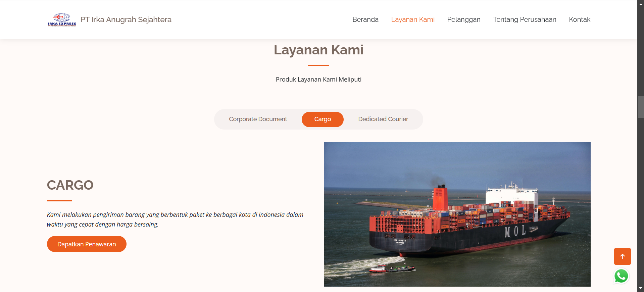Open WhatsApp chat floating icon
This screenshot has width=644, height=292.
click(621, 276)
